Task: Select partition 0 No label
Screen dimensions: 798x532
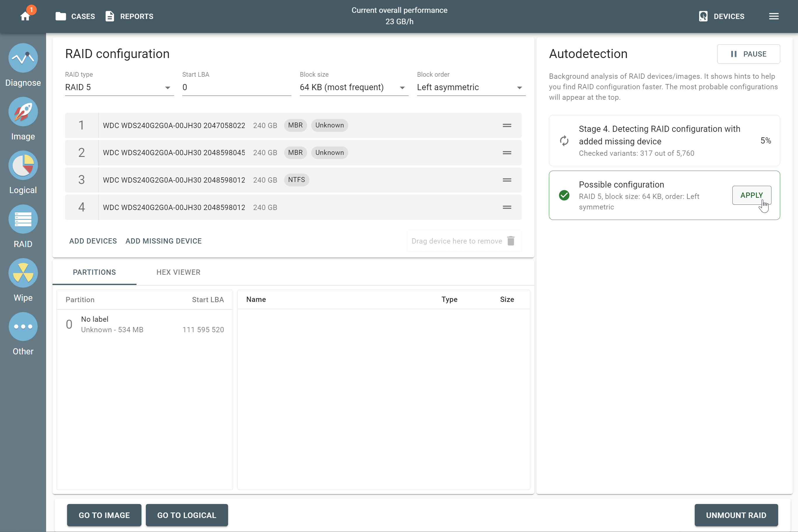Action: pyautogui.click(x=145, y=324)
